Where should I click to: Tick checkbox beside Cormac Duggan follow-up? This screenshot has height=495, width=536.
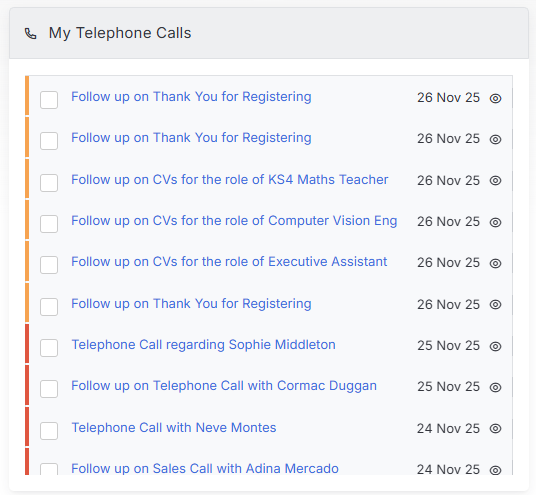pos(49,389)
